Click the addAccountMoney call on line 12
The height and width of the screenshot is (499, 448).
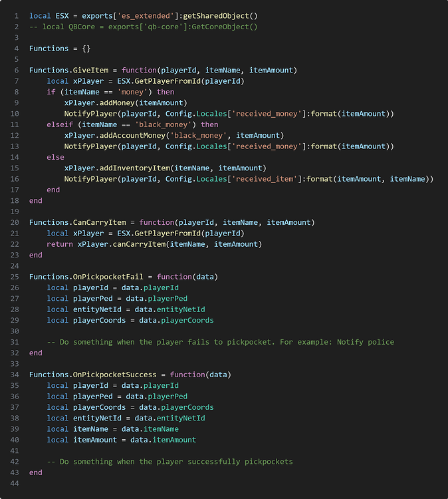pos(132,135)
